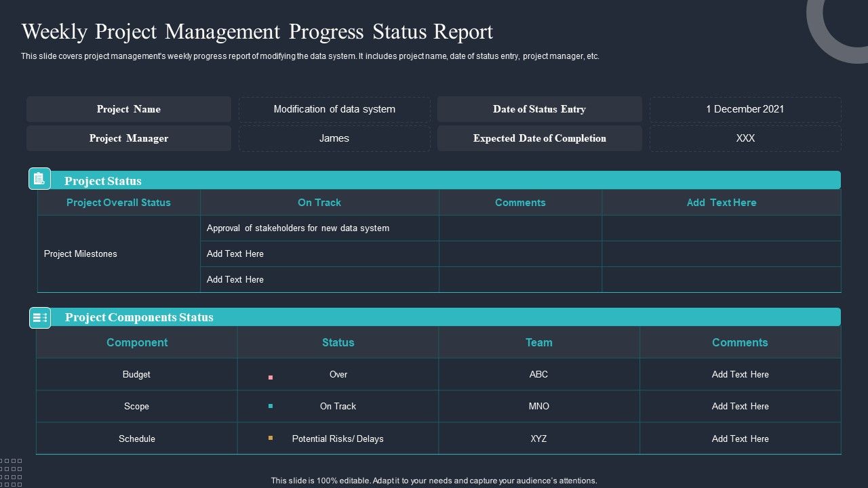This screenshot has height=488, width=868.
Task: Click the 'On Track' status in Scope row
Action: (x=338, y=406)
